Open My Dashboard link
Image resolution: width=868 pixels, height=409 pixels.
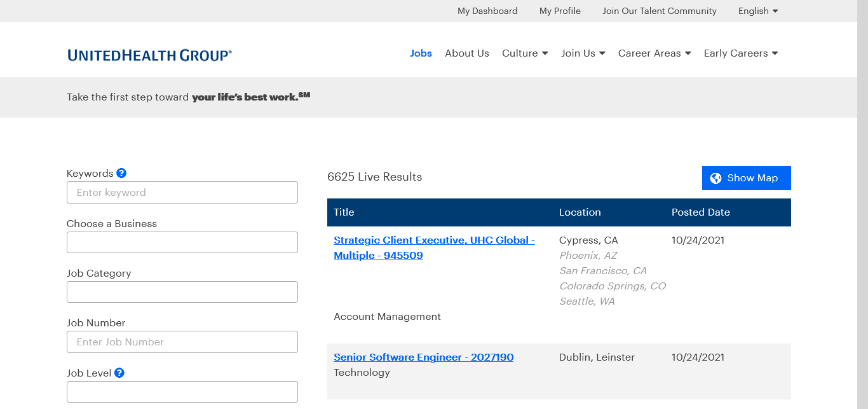tap(487, 11)
